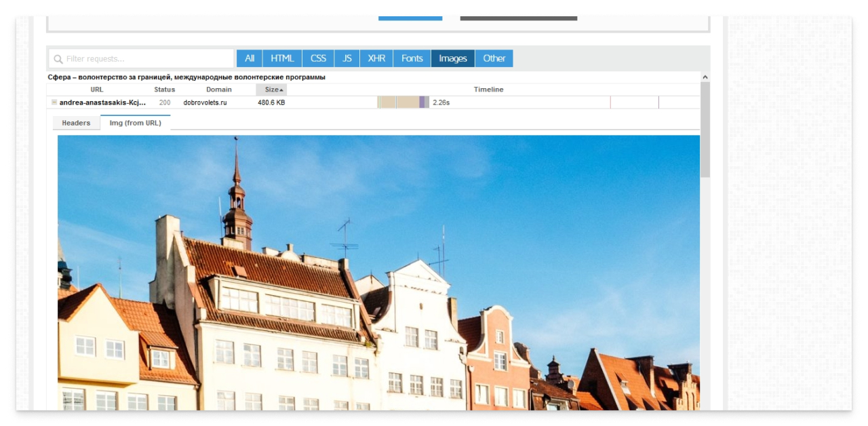Click the waterfall timeline bar for the request
This screenshot has width=868, height=426.
pyautogui.click(x=403, y=102)
